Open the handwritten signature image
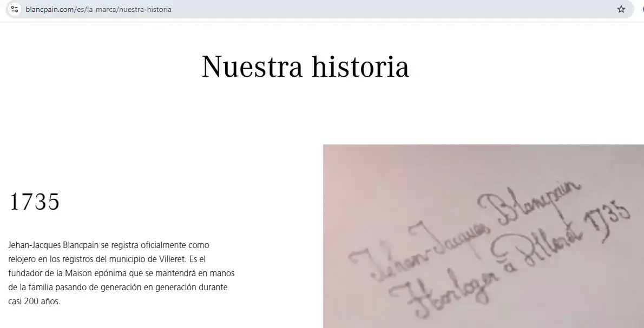This screenshot has height=328, width=644. 483,236
